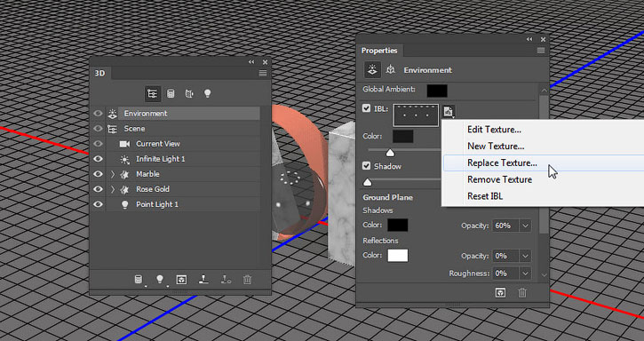644x341 pixels.
Task: Select the Properties tab
Action: click(x=379, y=51)
